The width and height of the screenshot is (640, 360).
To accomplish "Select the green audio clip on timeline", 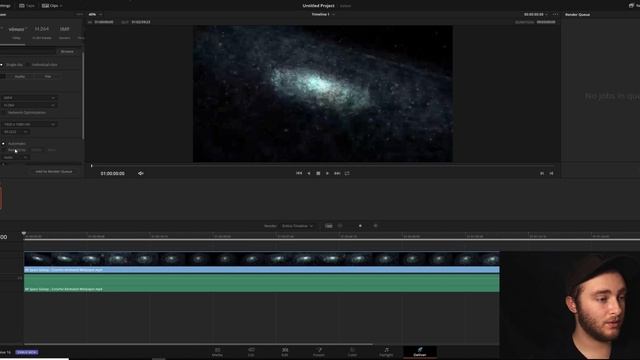I will click(x=262, y=283).
